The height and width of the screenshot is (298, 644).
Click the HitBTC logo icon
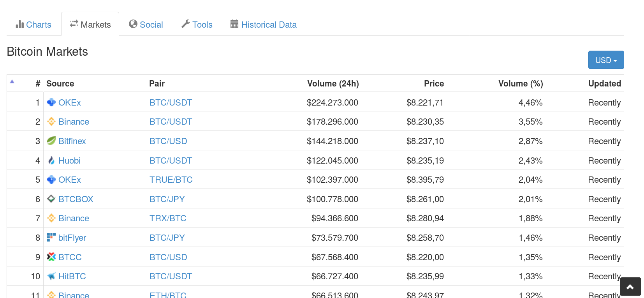pyautogui.click(x=51, y=276)
